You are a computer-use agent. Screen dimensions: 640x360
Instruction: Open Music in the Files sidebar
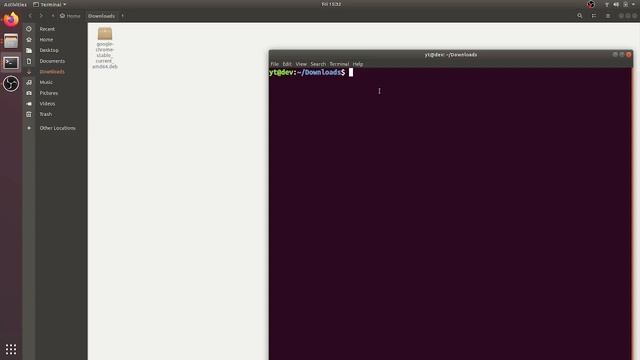tap(55, 82)
